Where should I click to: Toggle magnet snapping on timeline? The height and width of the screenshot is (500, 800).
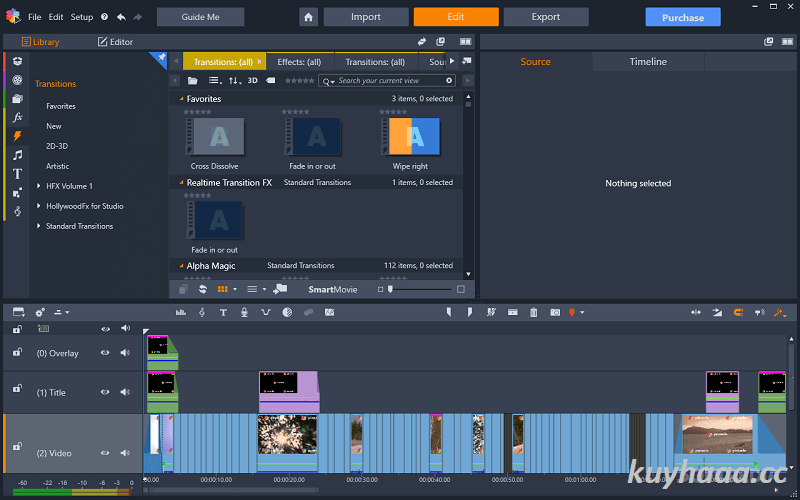[738, 312]
